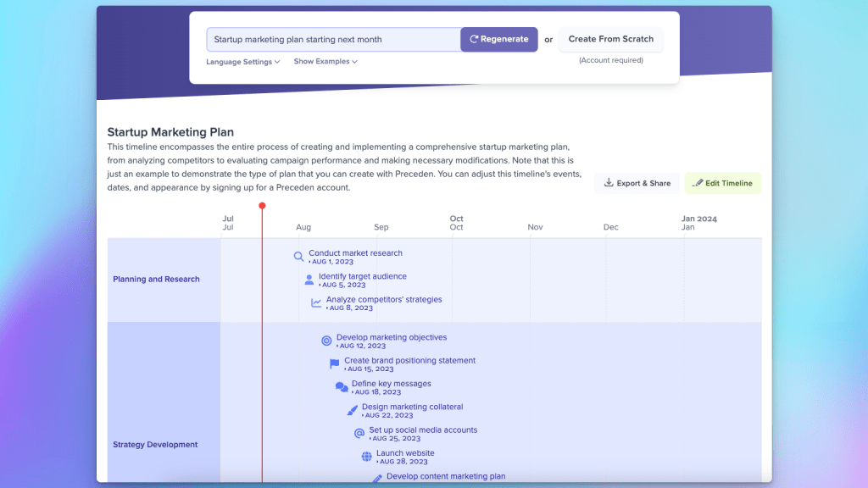The image size is (868, 488).
Task: Expand the Language Settings dropdown
Action: 242,62
